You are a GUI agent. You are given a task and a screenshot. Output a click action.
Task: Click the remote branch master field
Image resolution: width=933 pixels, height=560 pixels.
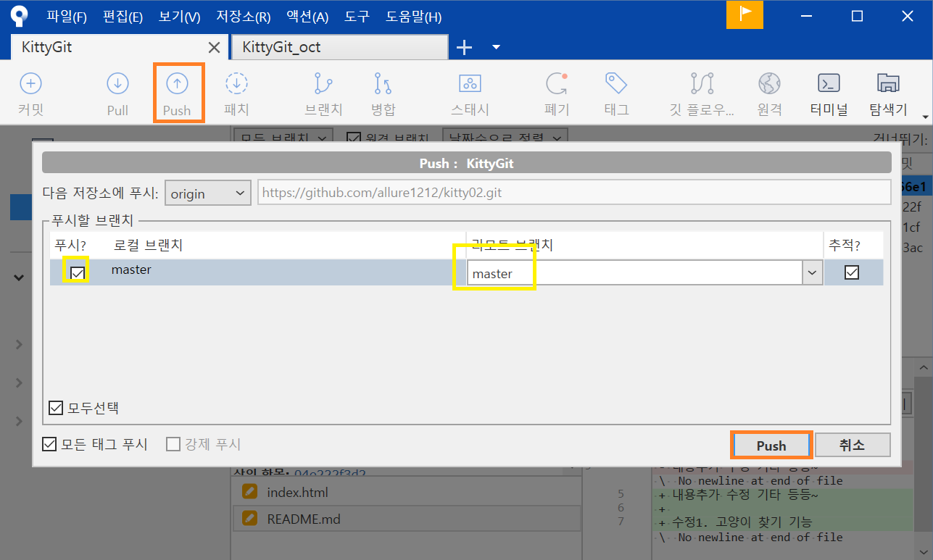[634, 273]
